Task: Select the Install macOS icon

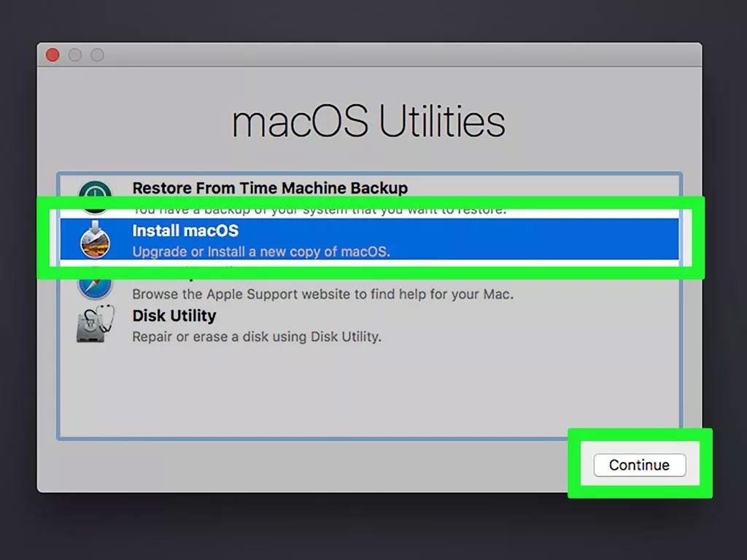Action: coord(95,239)
